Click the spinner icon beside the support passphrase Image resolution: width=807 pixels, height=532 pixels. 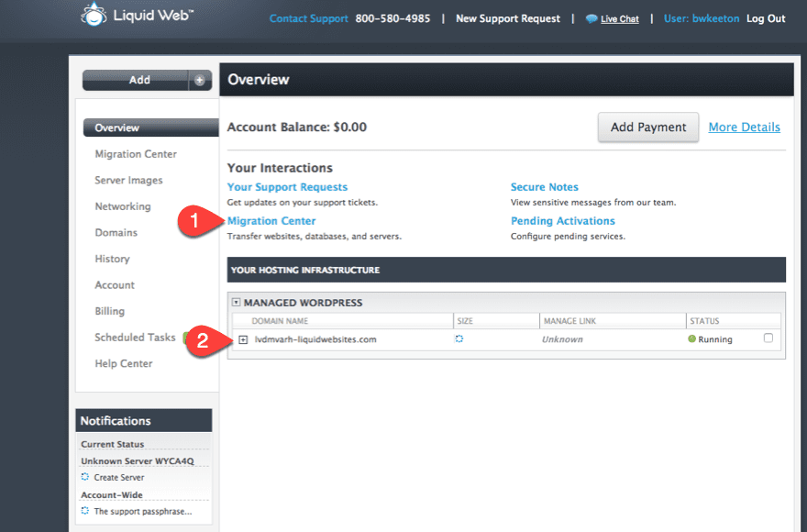pyautogui.click(x=85, y=511)
